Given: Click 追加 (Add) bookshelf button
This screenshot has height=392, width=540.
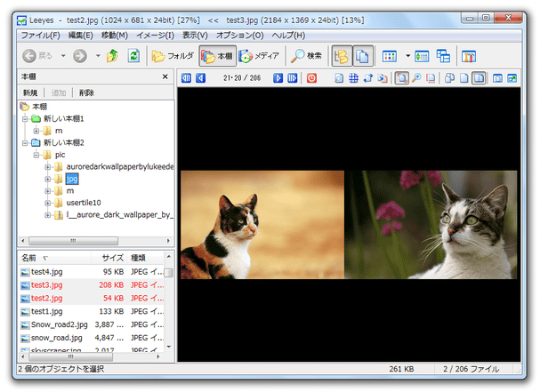Looking at the screenshot, I should tap(59, 92).
